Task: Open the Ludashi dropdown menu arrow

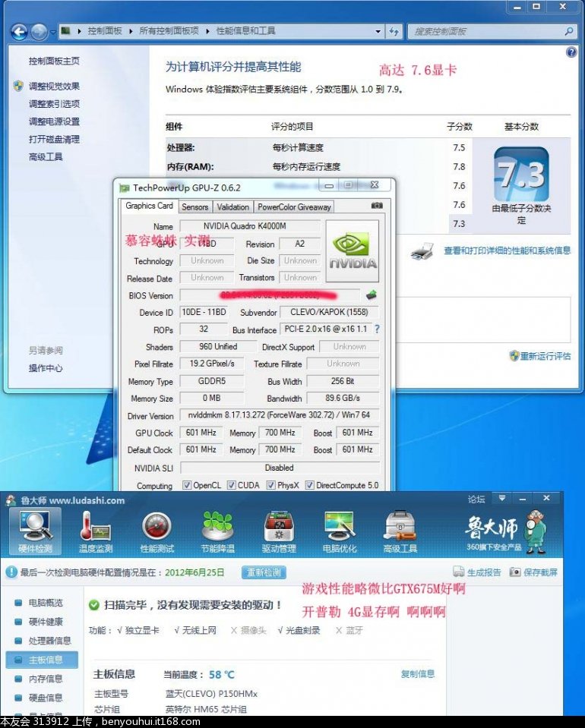Action: pos(502,498)
